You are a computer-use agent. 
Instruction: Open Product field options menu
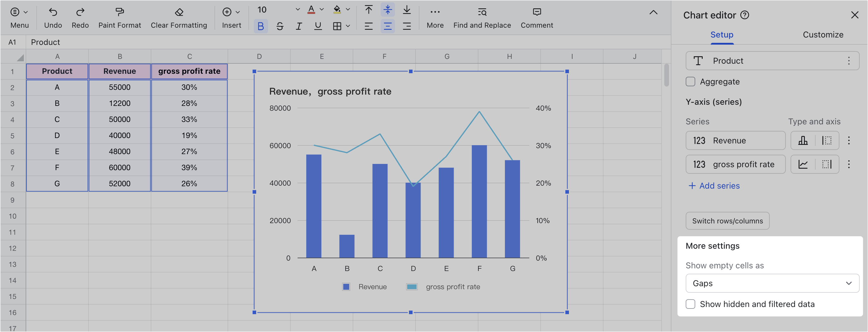pos(849,61)
